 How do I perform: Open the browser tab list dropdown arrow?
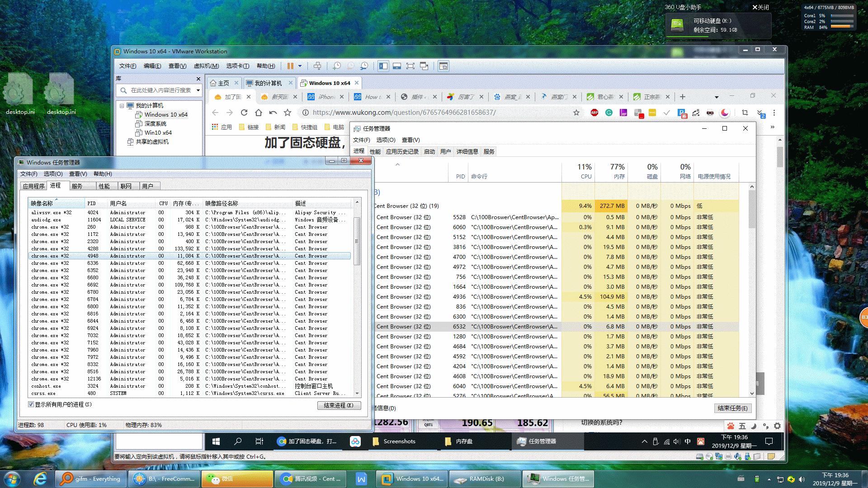coord(717,97)
